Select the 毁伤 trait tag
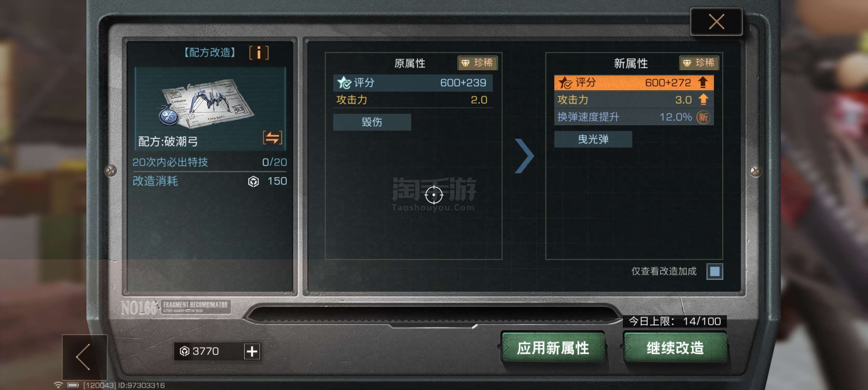 (x=372, y=122)
